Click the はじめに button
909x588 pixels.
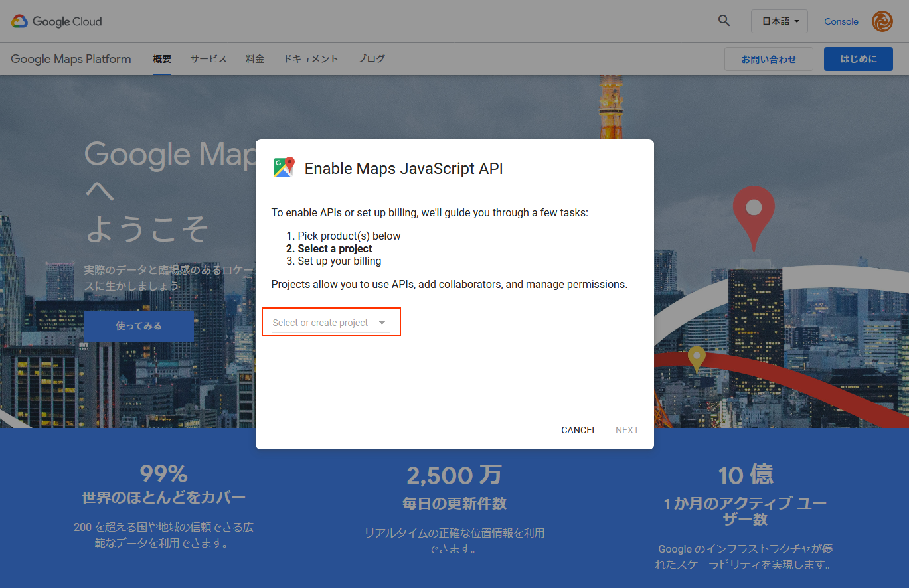tap(859, 59)
